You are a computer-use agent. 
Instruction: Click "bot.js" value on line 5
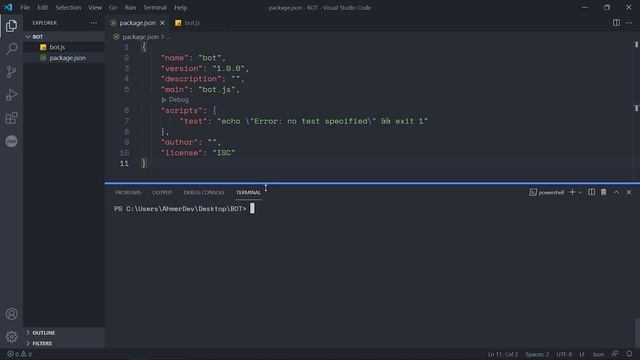tap(216, 89)
